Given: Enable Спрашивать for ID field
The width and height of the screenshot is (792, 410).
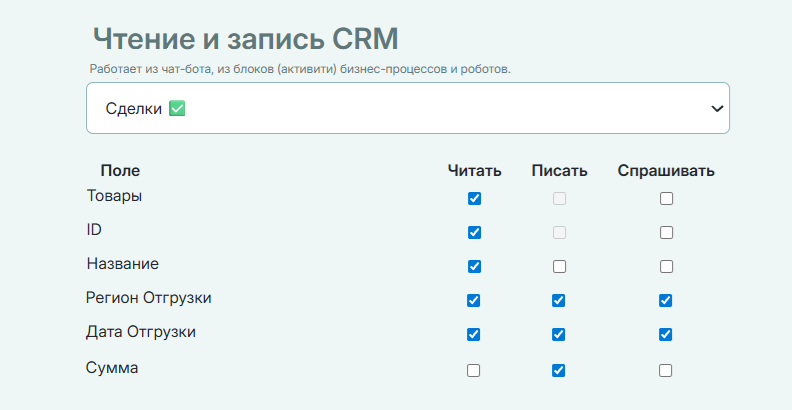Looking at the screenshot, I should (666, 232).
